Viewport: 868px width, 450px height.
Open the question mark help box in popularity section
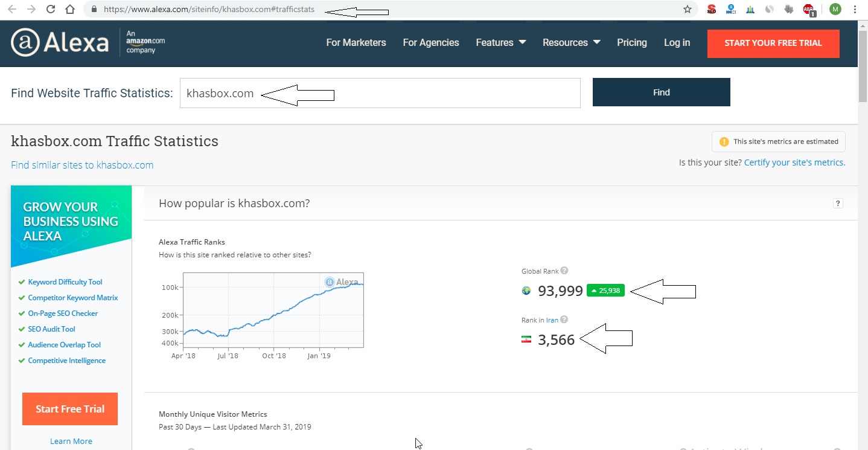point(838,204)
